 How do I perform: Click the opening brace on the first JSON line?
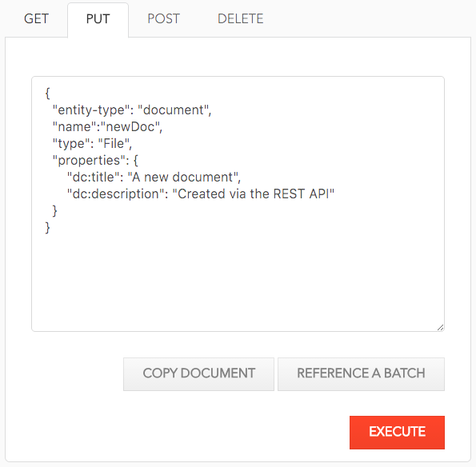(47, 93)
